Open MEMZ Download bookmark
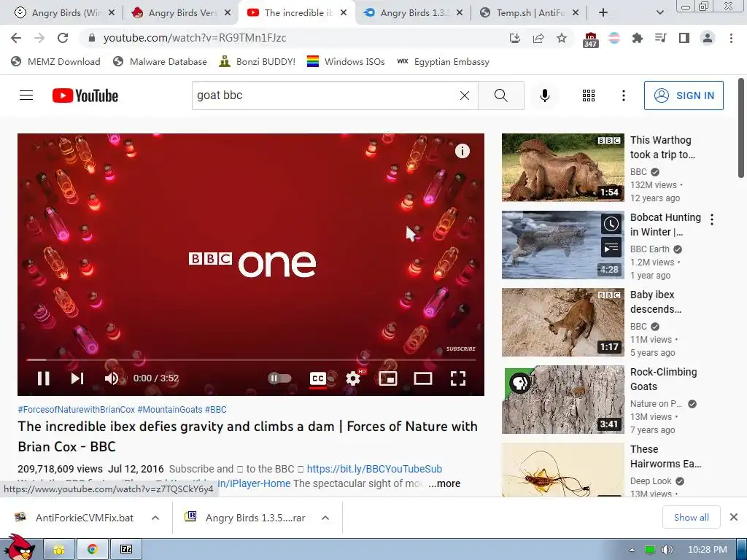 pyautogui.click(x=55, y=62)
